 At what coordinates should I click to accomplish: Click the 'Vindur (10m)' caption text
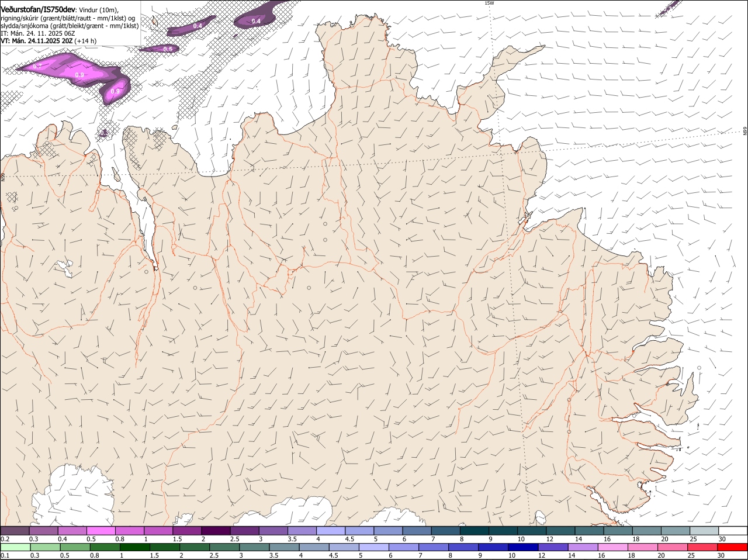(x=98, y=10)
